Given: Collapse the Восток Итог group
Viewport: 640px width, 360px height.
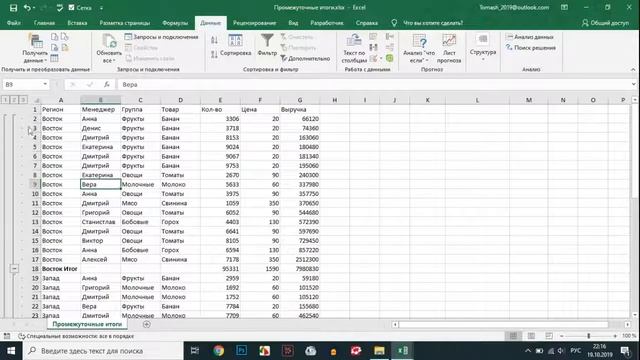Looking at the screenshot, I should pos(14,269).
